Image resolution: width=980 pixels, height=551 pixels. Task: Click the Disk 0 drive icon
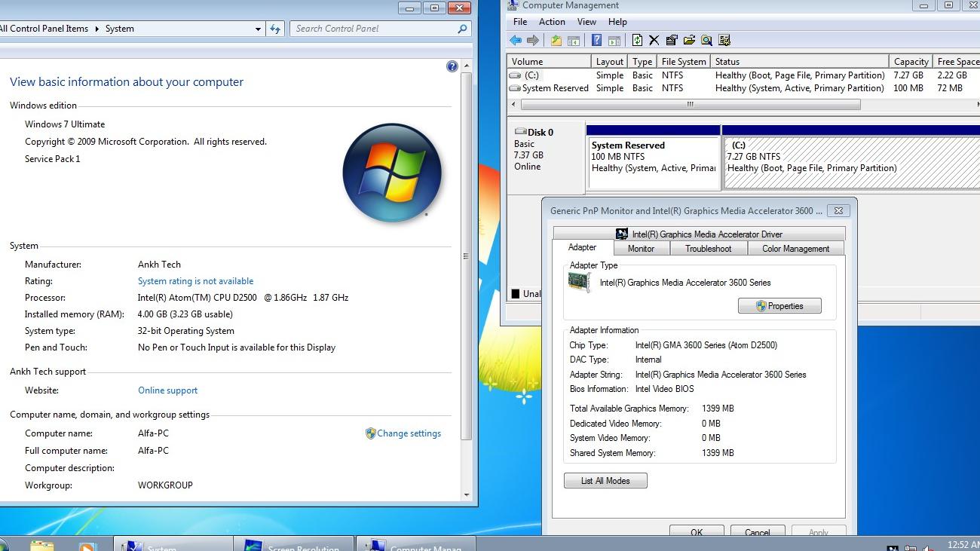tap(519, 132)
